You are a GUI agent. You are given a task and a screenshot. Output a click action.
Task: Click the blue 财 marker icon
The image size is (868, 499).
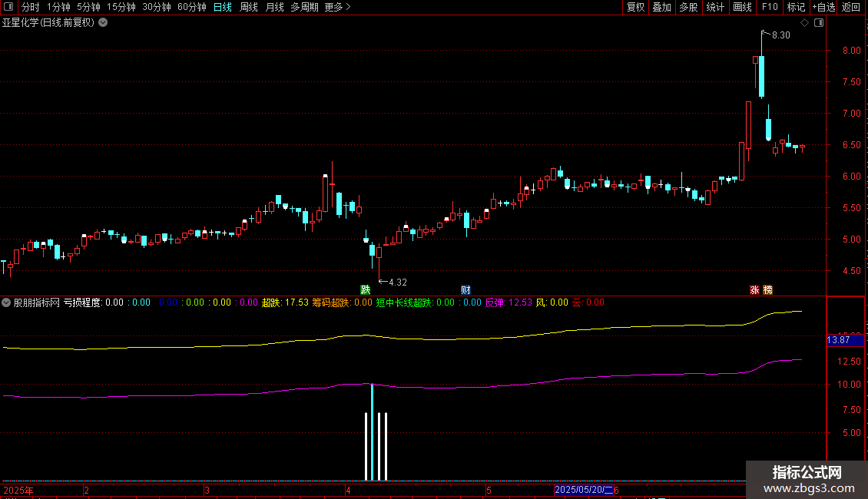tap(465, 290)
